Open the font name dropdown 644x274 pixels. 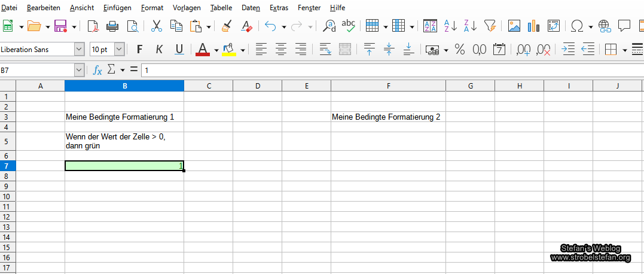[80, 50]
